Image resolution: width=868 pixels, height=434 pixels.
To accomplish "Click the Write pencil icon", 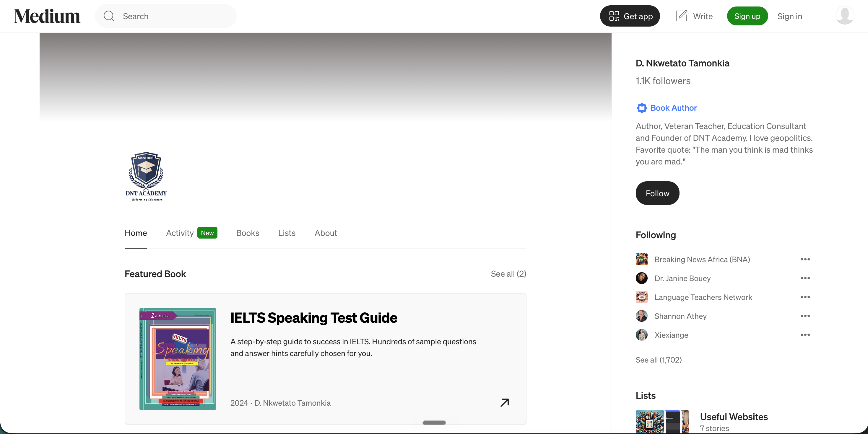I will (x=681, y=16).
